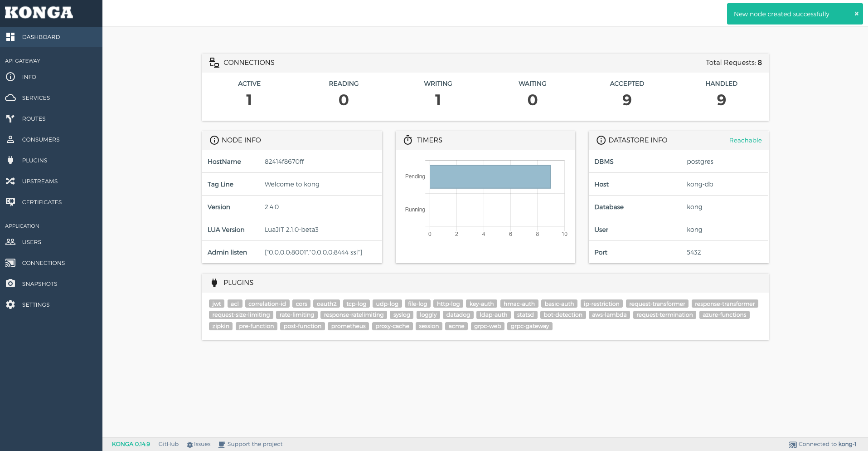Go to the Routes menu label
868x451 pixels.
click(34, 118)
